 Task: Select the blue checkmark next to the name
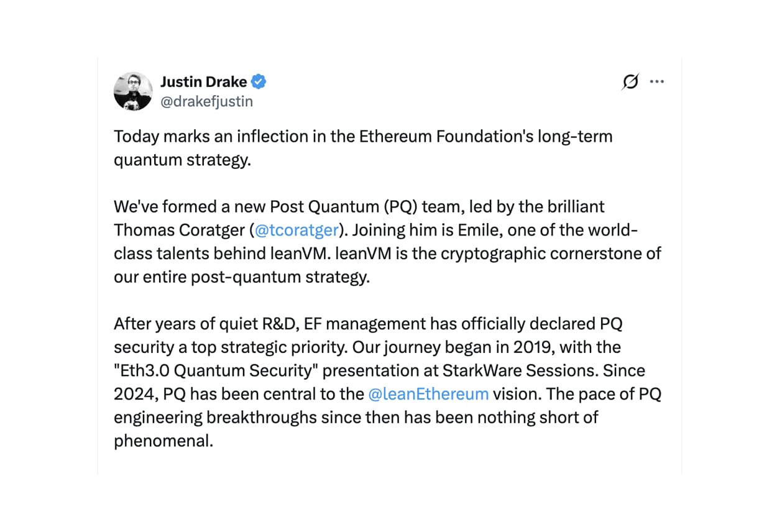[259, 81]
